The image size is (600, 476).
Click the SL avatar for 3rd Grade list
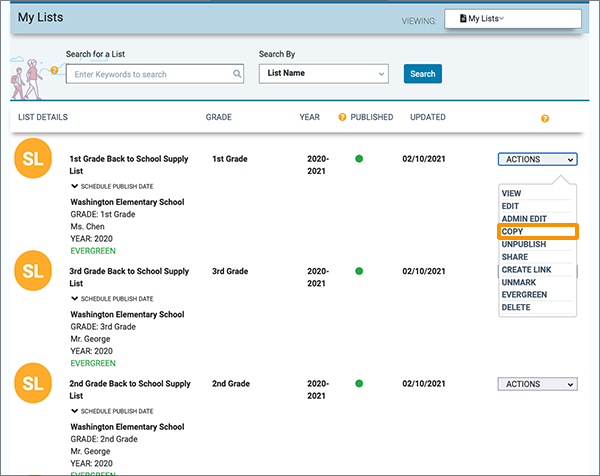click(33, 271)
